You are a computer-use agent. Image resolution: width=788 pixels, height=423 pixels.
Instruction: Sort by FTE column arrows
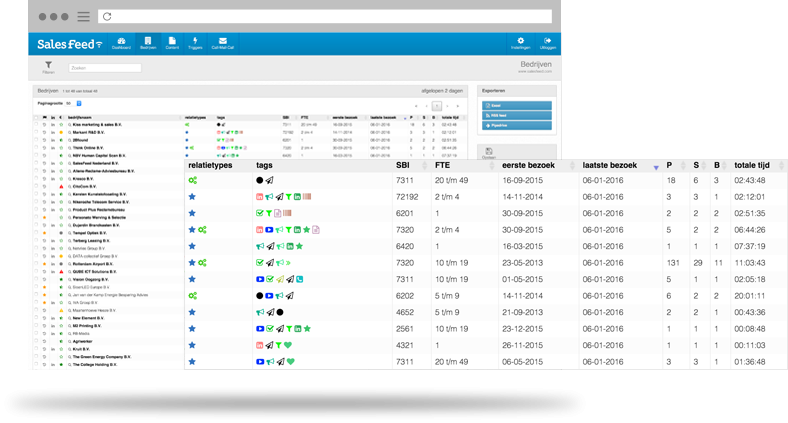click(491, 166)
